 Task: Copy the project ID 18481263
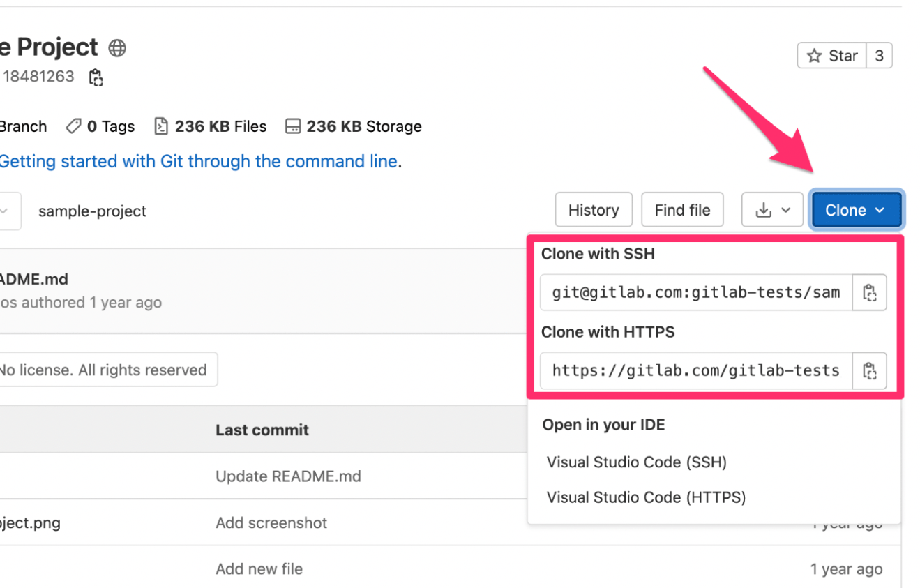96,77
